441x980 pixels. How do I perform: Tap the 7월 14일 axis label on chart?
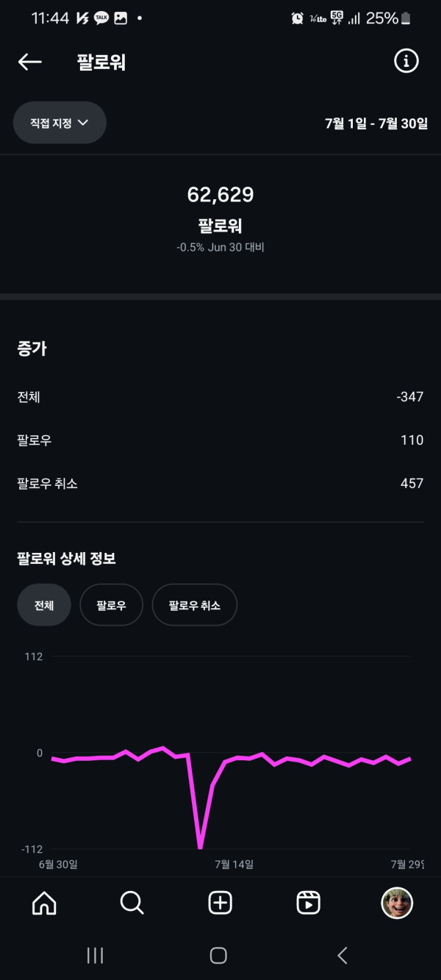point(234,864)
